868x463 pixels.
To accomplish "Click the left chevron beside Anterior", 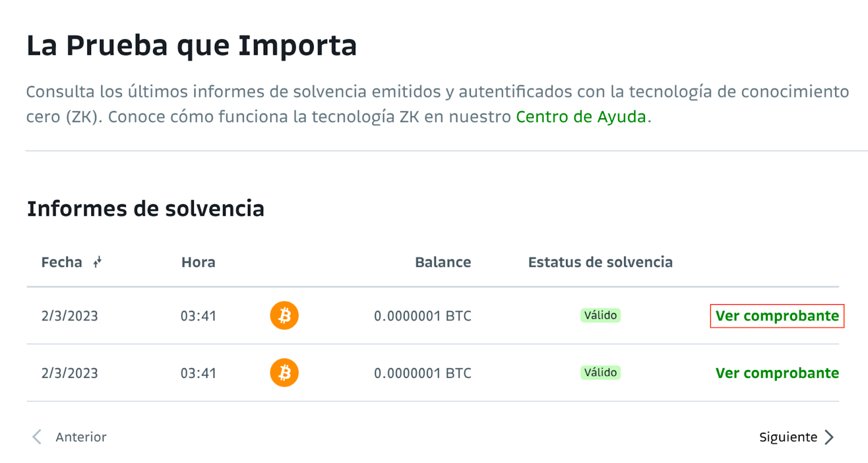I will 37,437.
